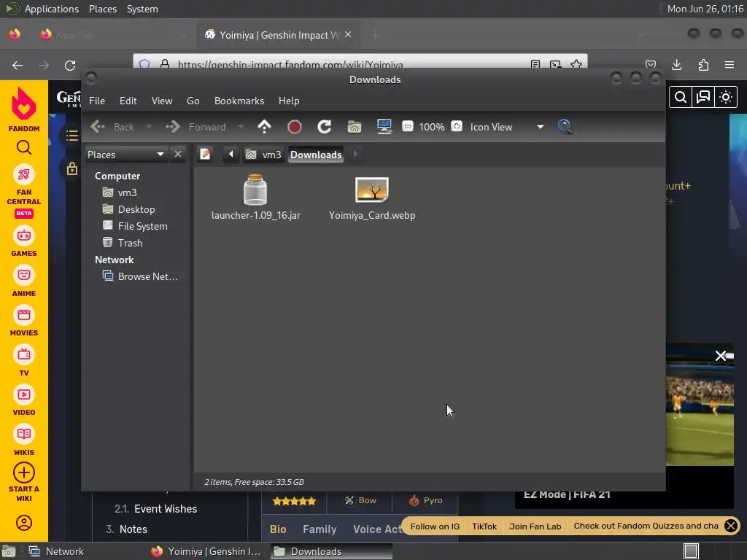This screenshot has width=747, height=560.
Task: Open launcher-1.09_16.jar file icon
Action: click(x=255, y=190)
